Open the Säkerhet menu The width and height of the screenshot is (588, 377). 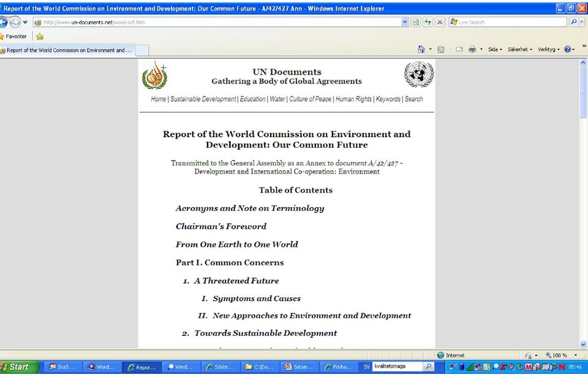pyautogui.click(x=520, y=49)
